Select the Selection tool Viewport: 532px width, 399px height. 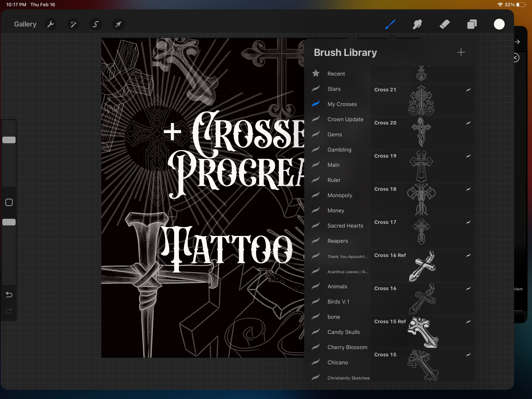(96, 24)
